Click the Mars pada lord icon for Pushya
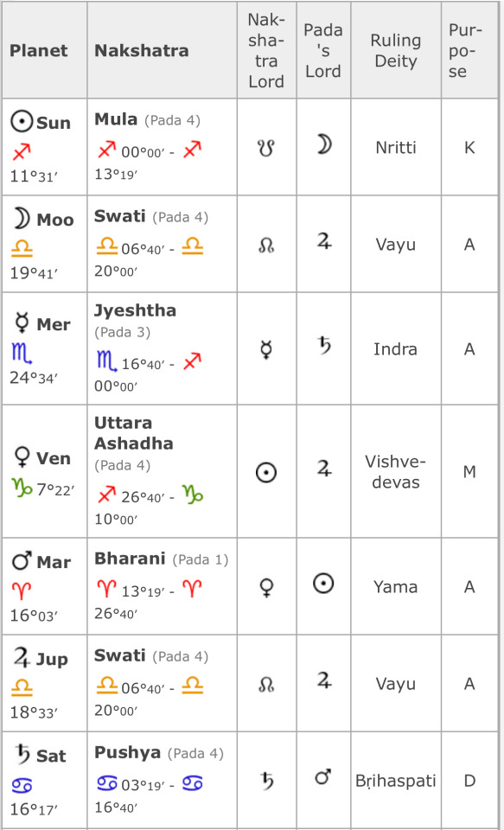This screenshot has height=830, width=504. pyautogui.click(x=323, y=777)
